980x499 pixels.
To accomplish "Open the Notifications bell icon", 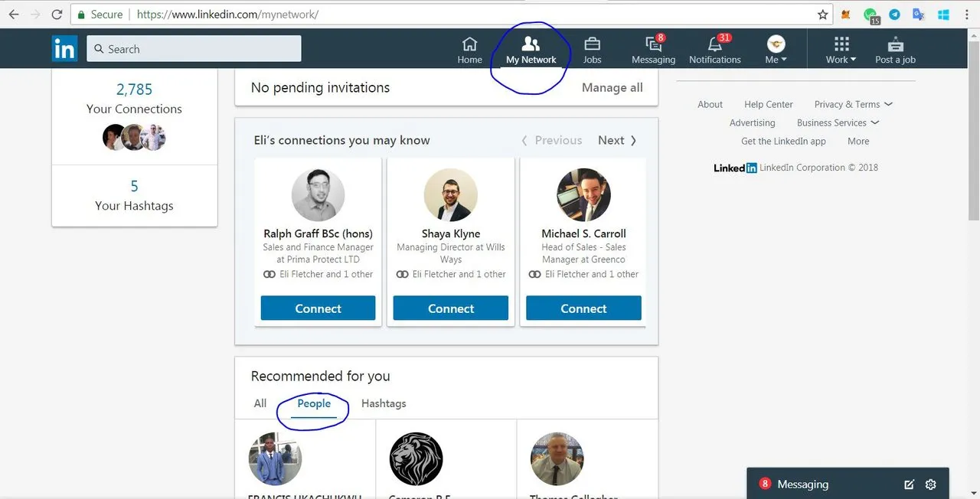I will pyautogui.click(x=714, y=50).
